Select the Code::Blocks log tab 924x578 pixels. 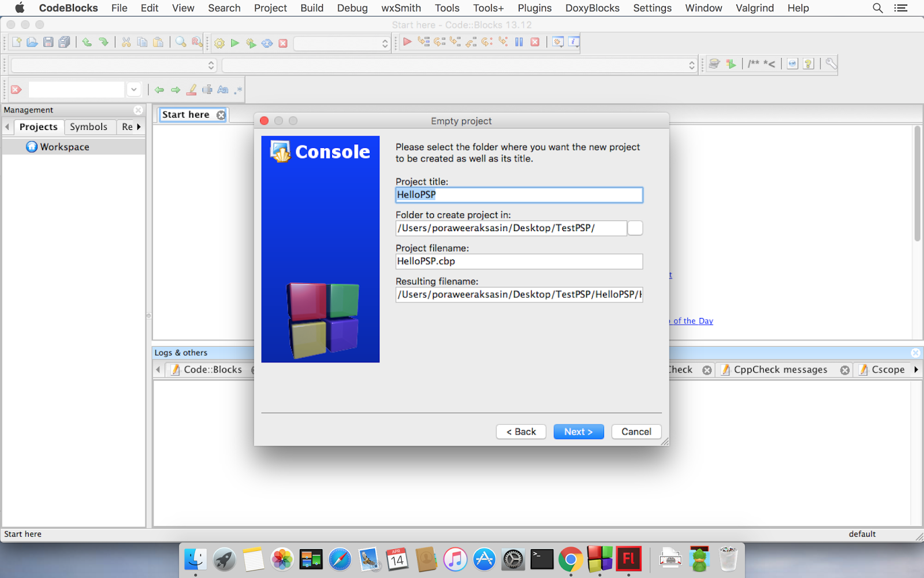tap(213, 370)
